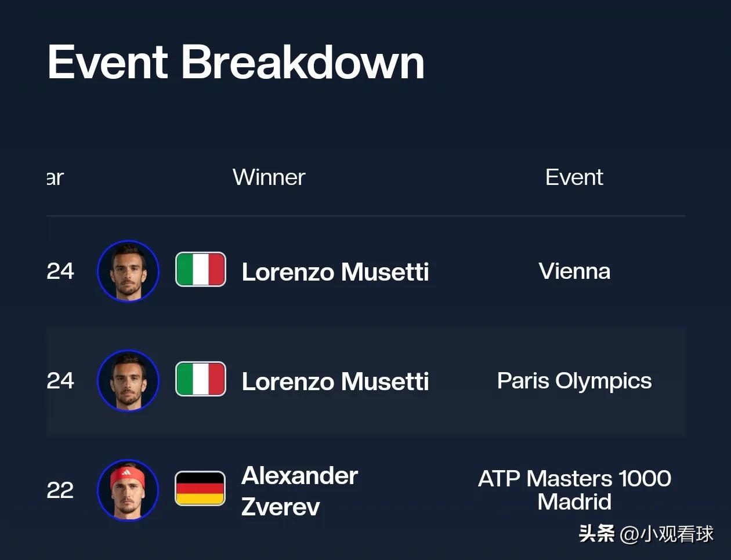Screen dimensions: 731x560
Task: Click the Italian flag in Paris Olympics row
Action: click(201, 379)
